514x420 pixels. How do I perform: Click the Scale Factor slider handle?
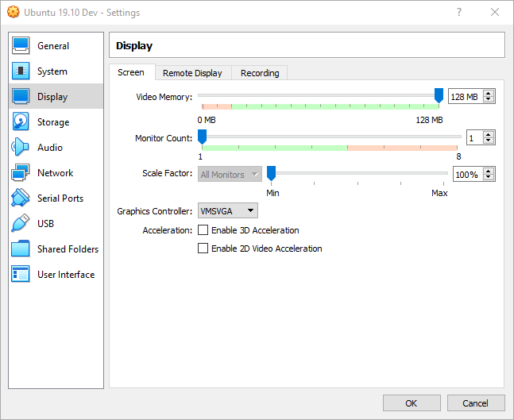tap(271, 173)
